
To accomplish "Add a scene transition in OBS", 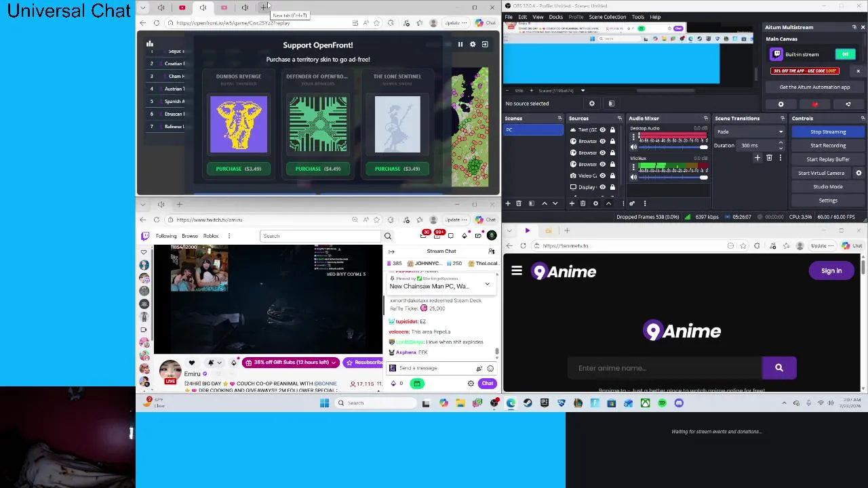I will (757, 158).
